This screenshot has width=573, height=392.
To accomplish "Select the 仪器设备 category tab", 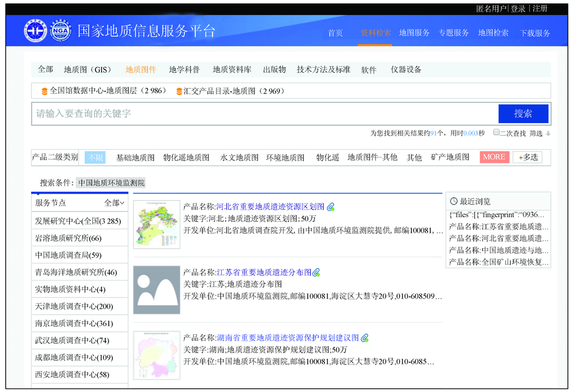I will click(x=406, y=69).
